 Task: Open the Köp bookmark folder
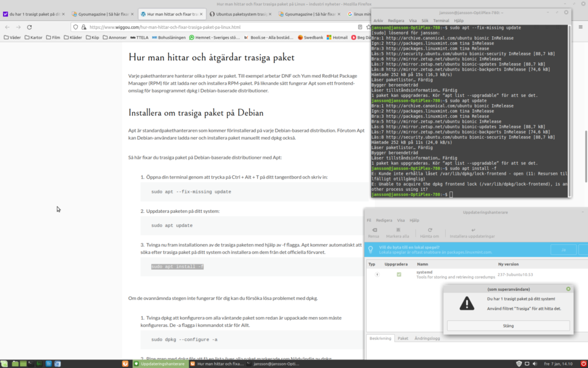[x=92, y=37]
